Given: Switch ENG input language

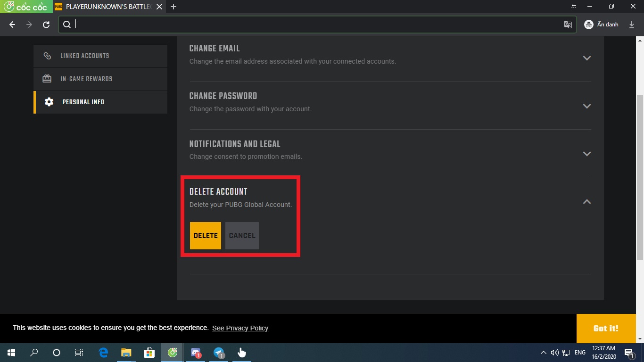Looking at the screenshot, I should (x=580, y=353).
